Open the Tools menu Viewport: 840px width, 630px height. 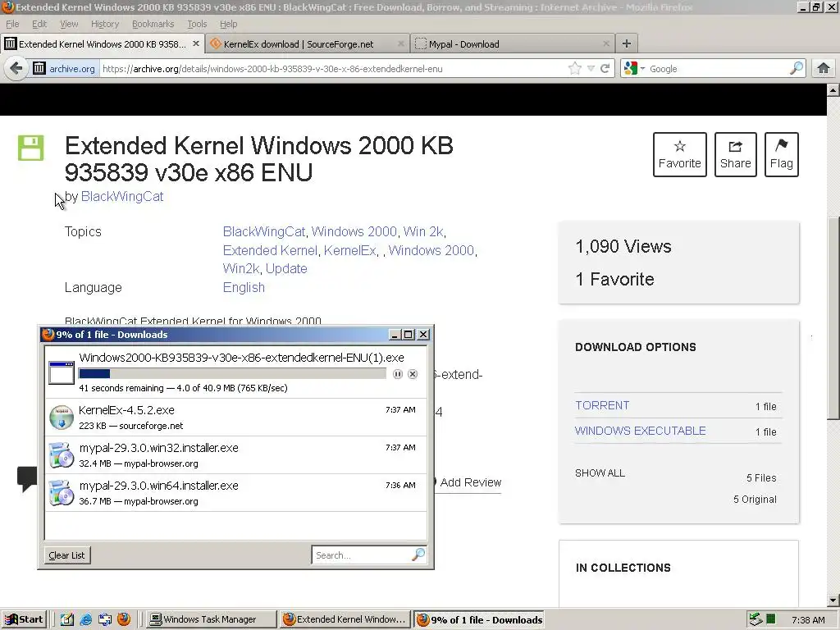click(x=197, y=24)
